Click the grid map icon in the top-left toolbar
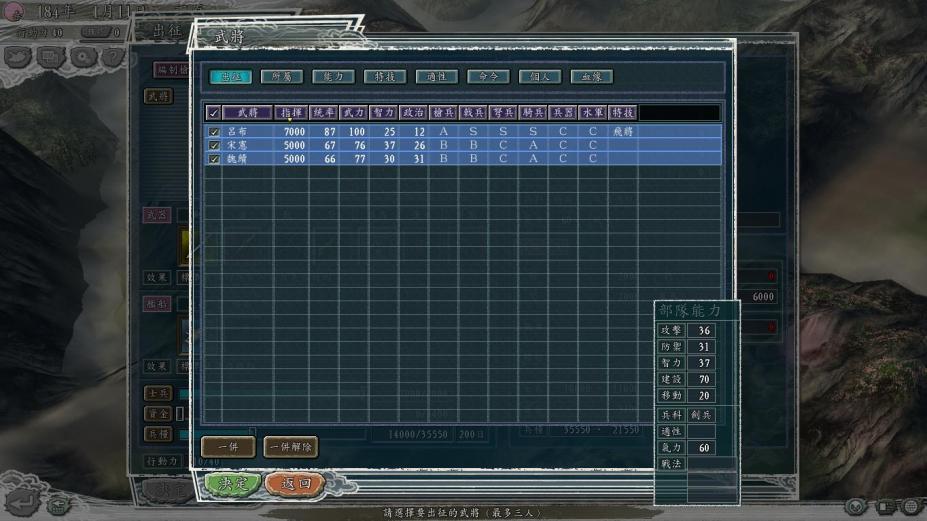Viewport: 927px width, 521px height. pos(51,57)
